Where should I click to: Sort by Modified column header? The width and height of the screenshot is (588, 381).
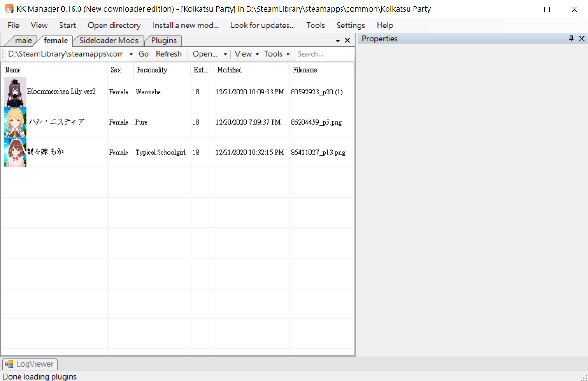pyautogui.click(x=252, y=70)
